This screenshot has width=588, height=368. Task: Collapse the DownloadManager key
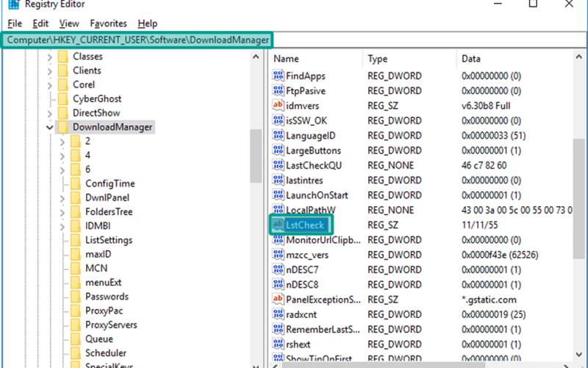[49, 127]
